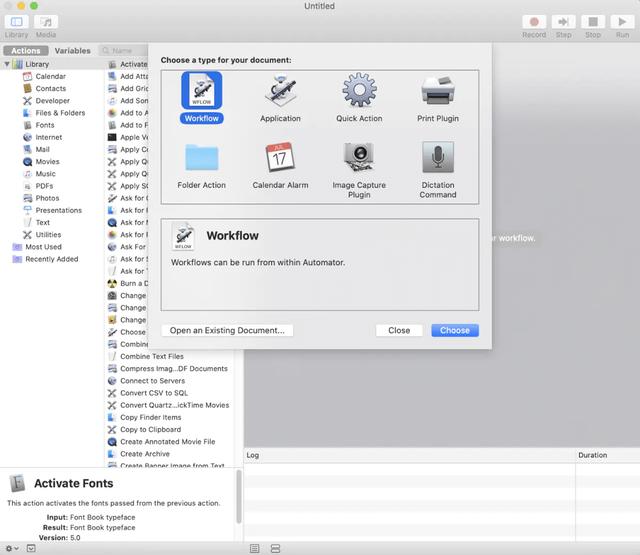Image resolution: width=640 pixels, height=555 pixels.
Task: Toggle the Library toolbar button
Action: [17, 22]
